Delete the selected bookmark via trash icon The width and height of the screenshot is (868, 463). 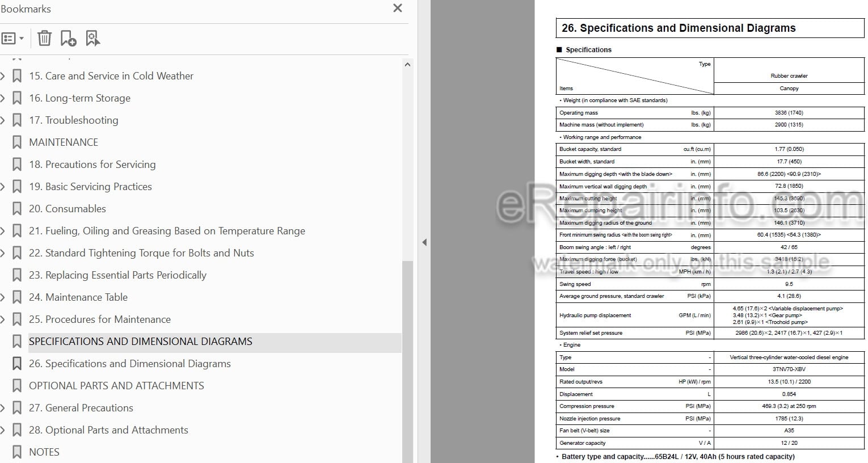44,39
